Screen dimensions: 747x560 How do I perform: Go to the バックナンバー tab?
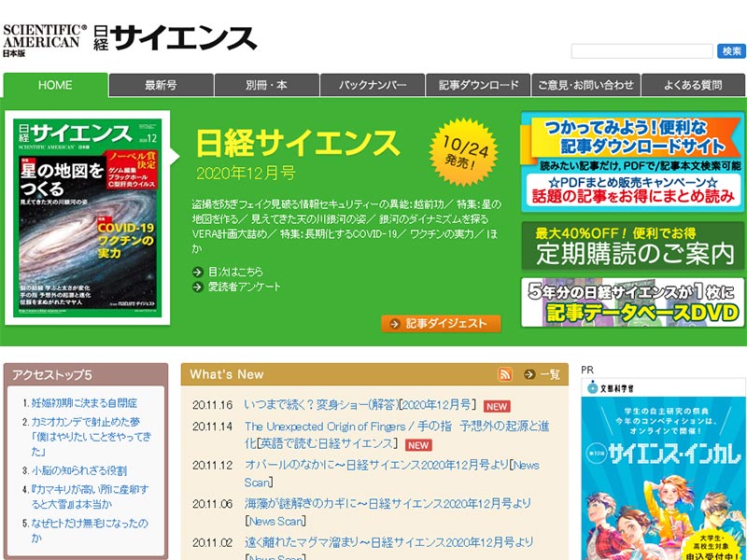click(373, 85)
